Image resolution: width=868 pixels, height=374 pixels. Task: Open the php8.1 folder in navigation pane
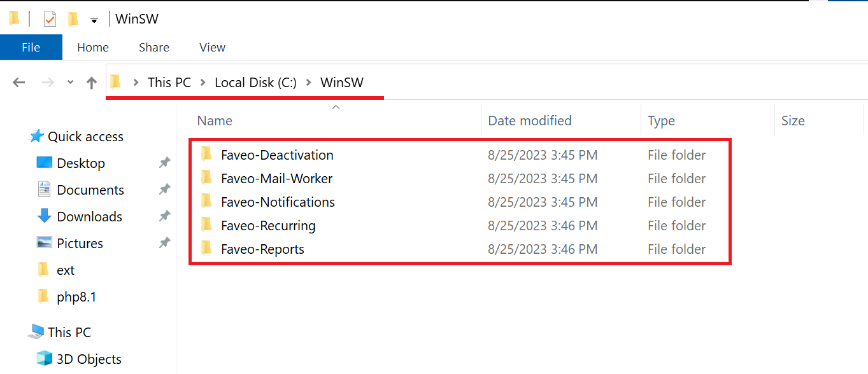[x=76, y=297]
